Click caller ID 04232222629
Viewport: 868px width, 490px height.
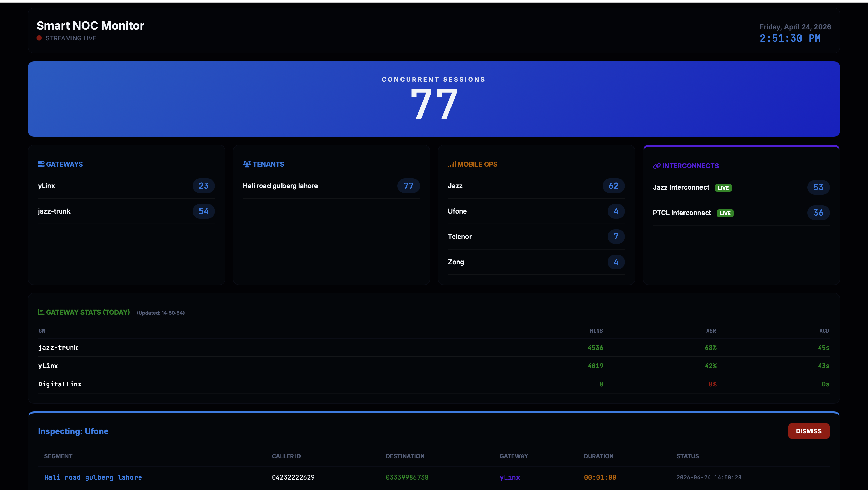tap(293, 477)
